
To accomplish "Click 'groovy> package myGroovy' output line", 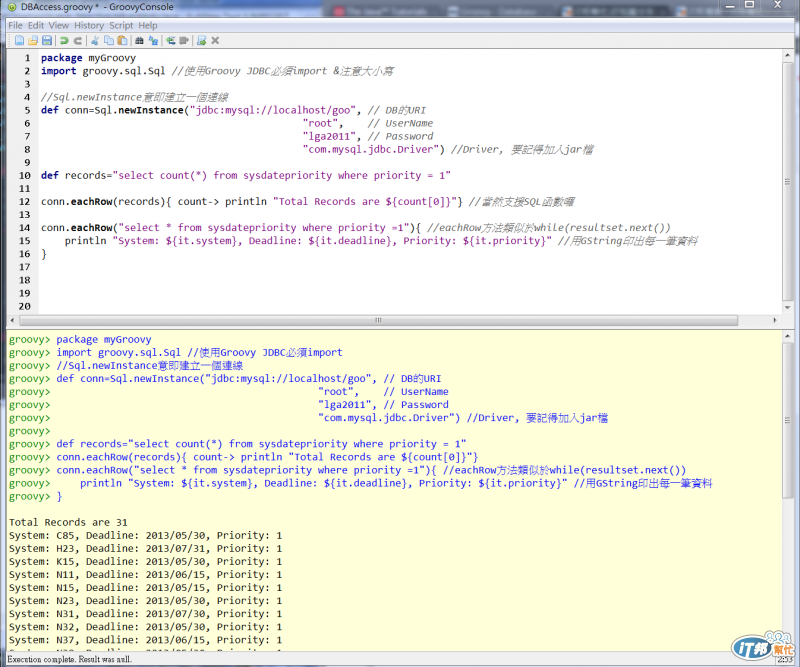I will pos(80,339).
